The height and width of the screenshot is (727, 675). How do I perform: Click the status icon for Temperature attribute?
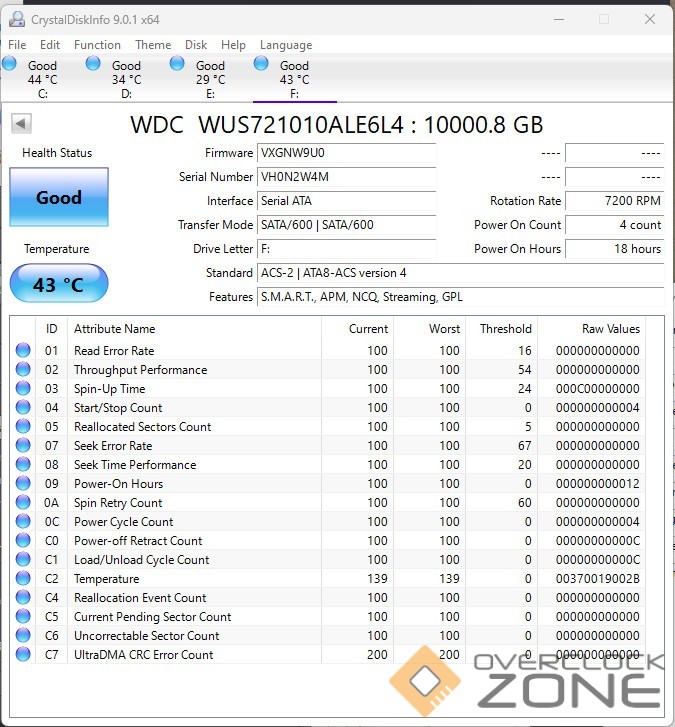pos(23,578)
